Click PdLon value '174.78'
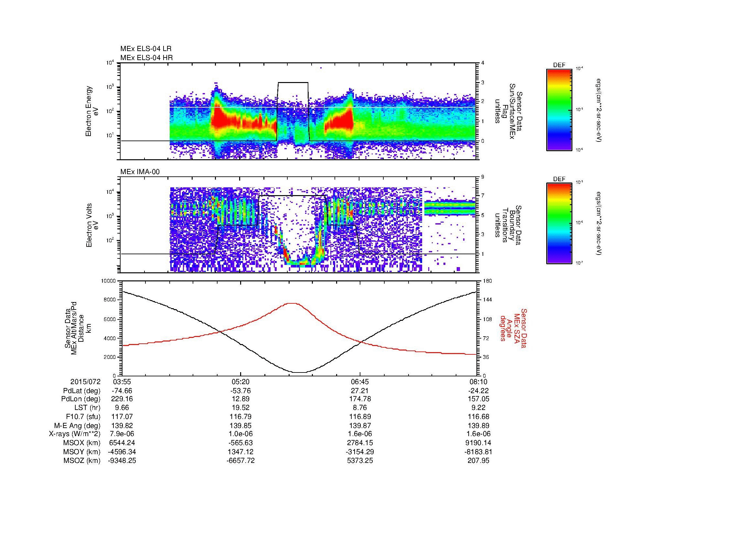The image size is (756, 534). click(360, 399)
